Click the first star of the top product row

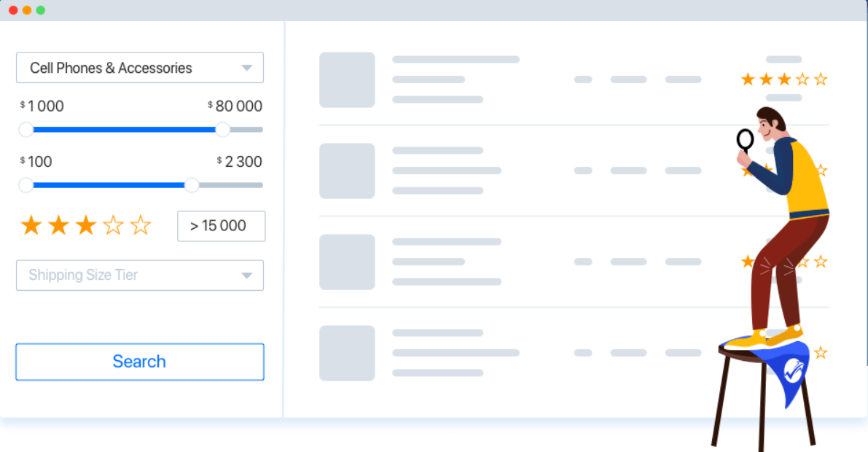(x=748, y=79)
